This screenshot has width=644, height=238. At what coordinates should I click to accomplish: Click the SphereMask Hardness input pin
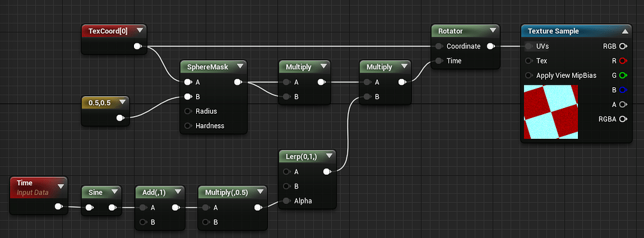188,126
